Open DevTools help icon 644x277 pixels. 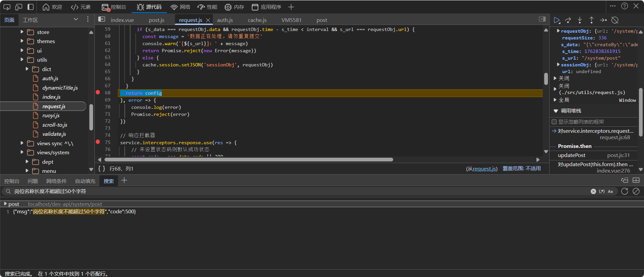[624, 6]
